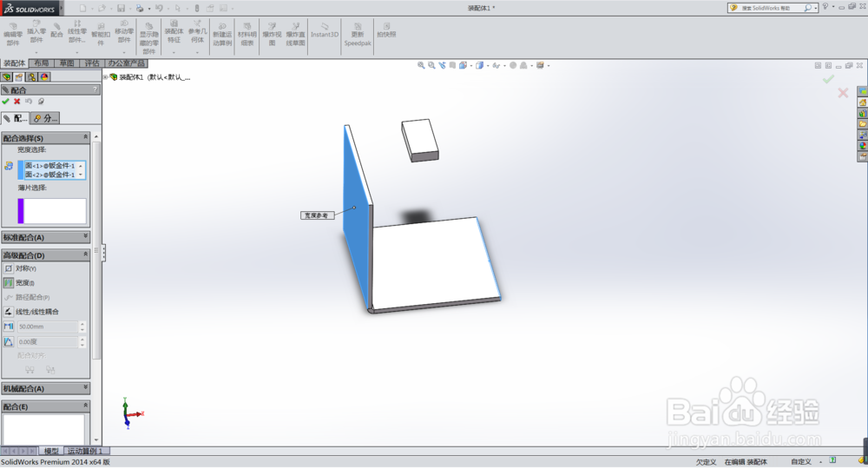Switch to the 办公室产品 ribbon tab
This screenshot has width=868, height=469.
[126, 63]
